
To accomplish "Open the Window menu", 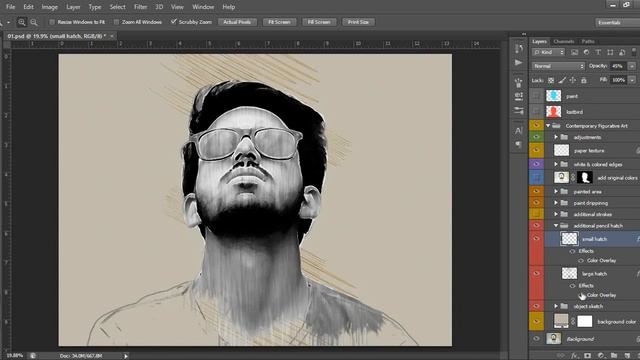I will tap(203, 7).
